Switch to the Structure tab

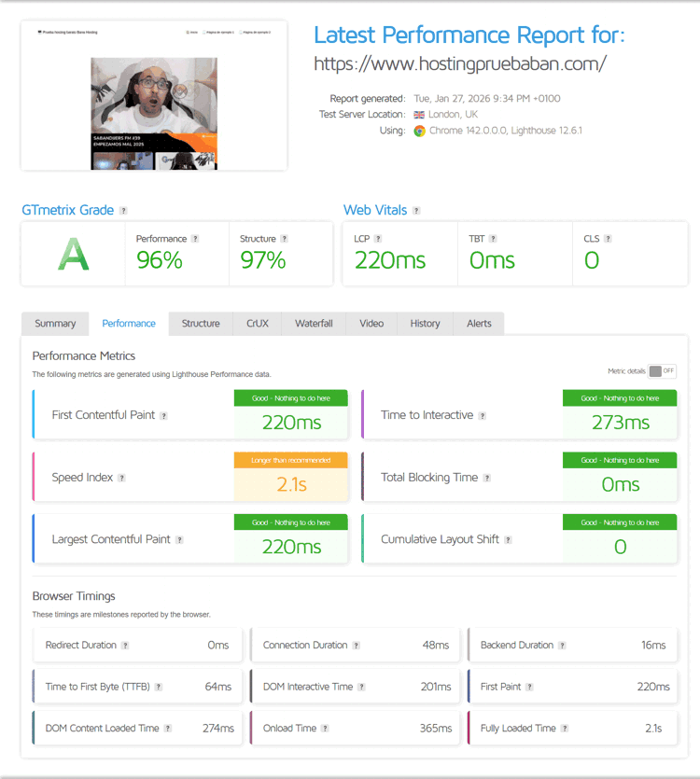[x=201, y=324]
